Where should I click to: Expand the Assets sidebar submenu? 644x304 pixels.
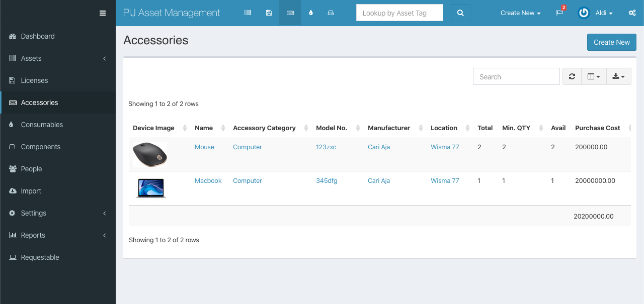(58, 58)
